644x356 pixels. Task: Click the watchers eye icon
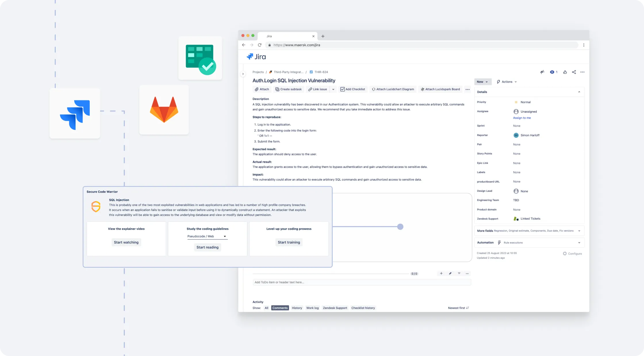point(552,72)
